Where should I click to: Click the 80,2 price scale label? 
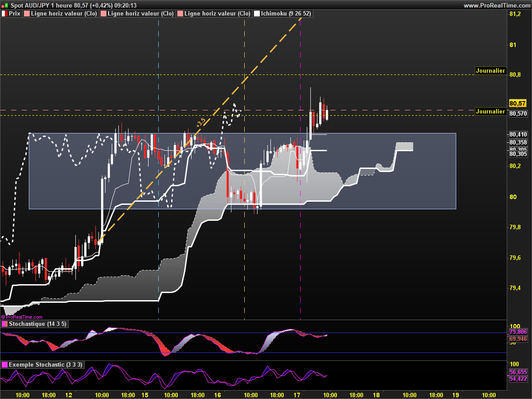click(x=515, y=166)
